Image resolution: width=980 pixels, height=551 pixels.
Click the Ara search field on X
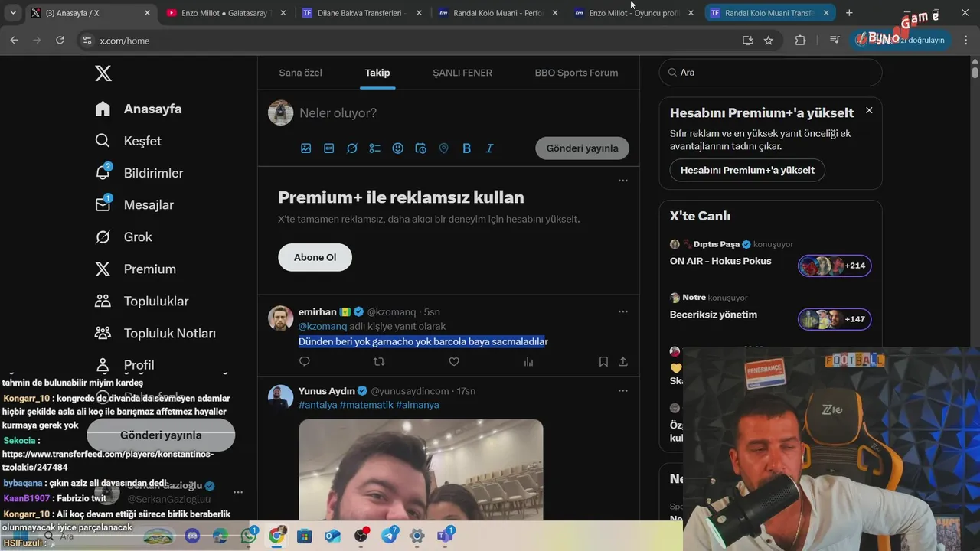tap(771, 73)
